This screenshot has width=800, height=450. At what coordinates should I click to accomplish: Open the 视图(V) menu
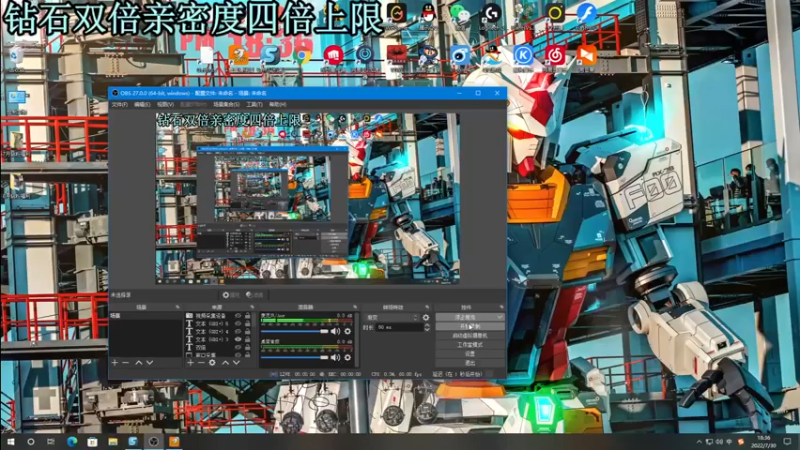click(x=165, y=105)
